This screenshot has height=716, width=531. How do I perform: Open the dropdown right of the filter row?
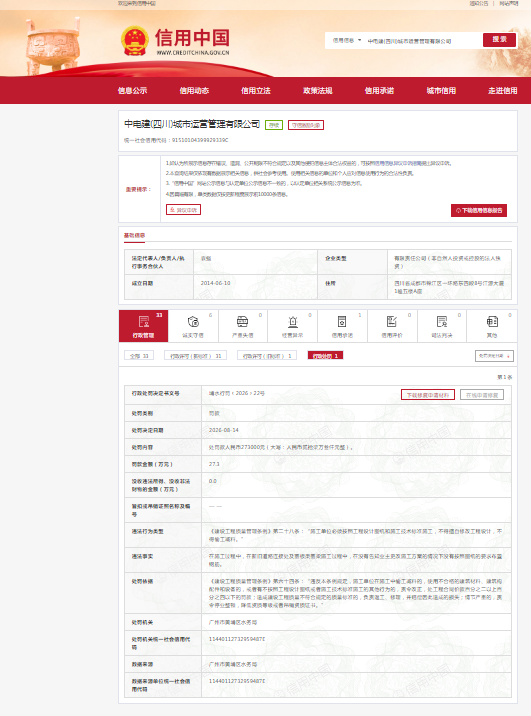click(494, 356)
